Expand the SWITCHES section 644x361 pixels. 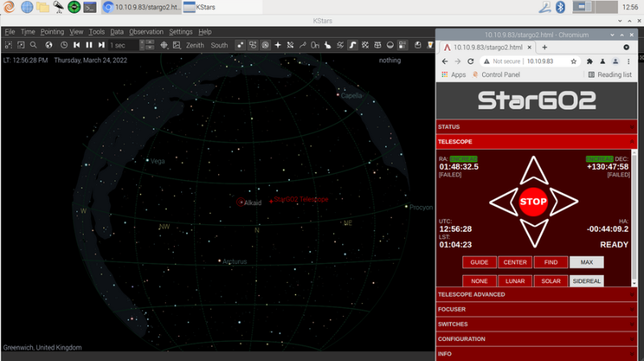pyautogui.click(x=536, y=324)
